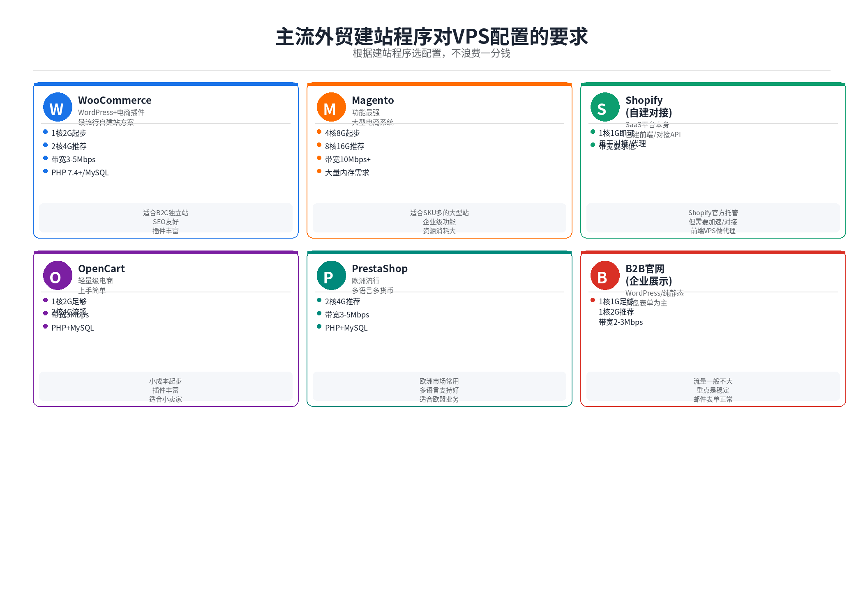The height and width of the screenshot is (616, 863).
Task: Click the 适合B2C独立站 footer note
Action: [x=166, y=213]
